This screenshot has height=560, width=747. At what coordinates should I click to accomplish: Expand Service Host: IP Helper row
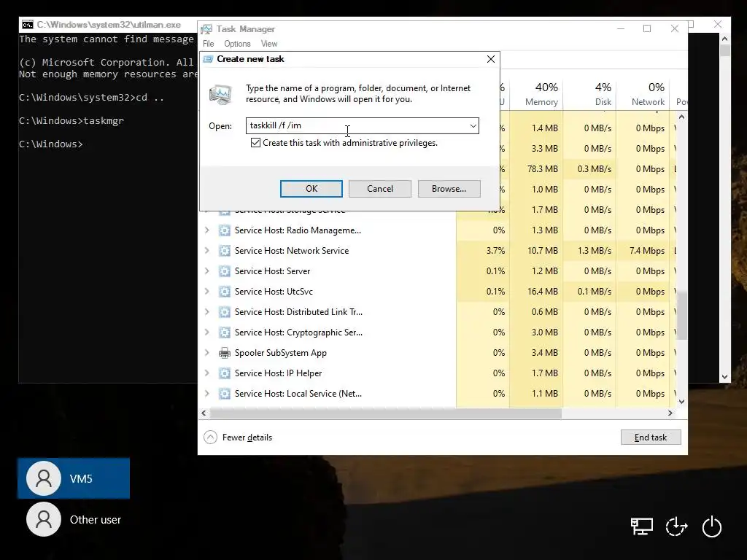(206, 373)
